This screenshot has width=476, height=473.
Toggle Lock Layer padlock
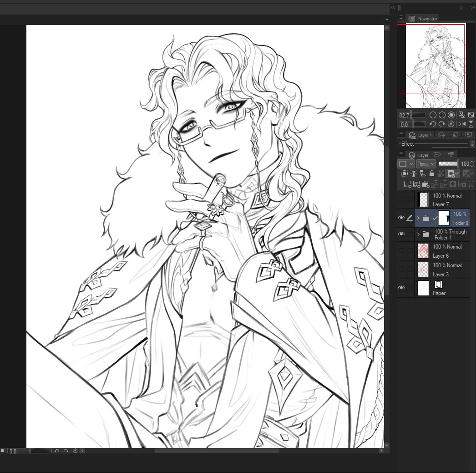pos(432,173)
